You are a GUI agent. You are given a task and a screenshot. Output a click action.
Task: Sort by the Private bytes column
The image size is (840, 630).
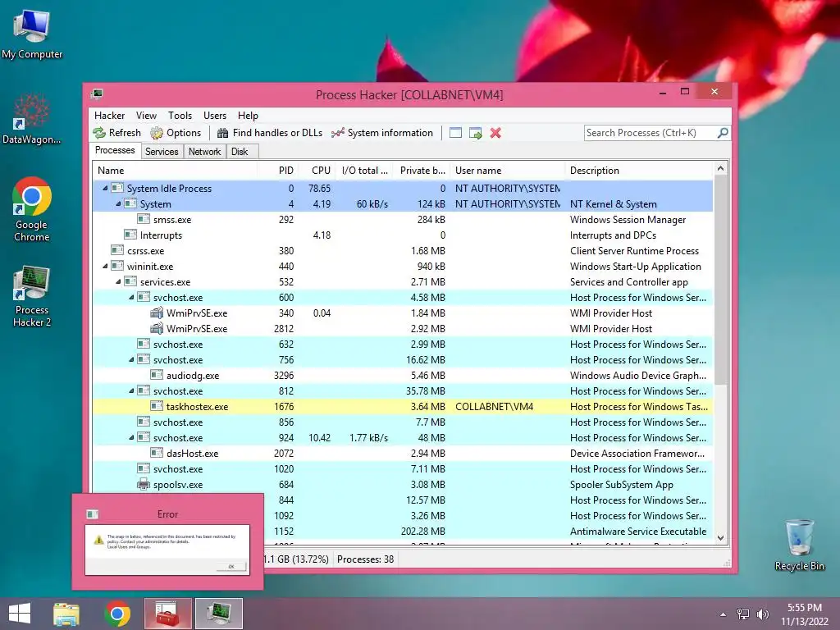pyautogui.click(x=422, y=171)
